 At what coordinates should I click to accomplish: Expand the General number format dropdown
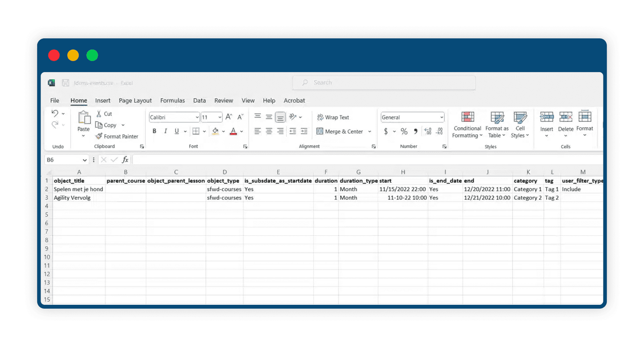pos(442,117)
